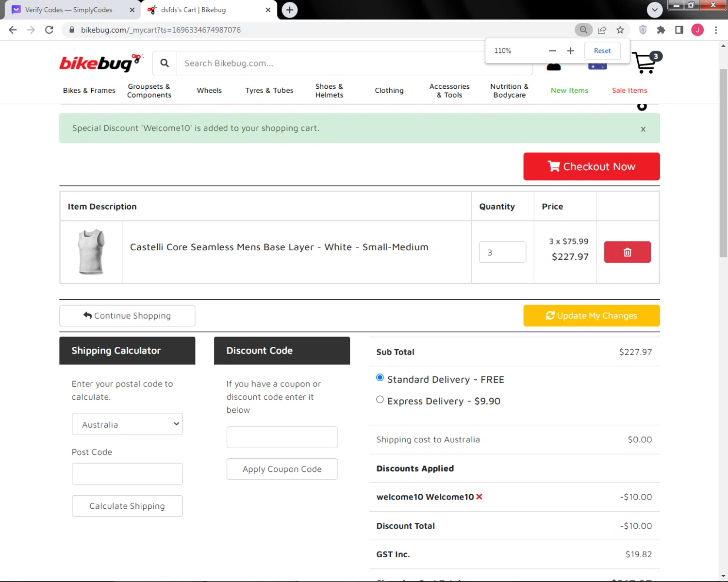Open Tyres & Tubes menu
This screenshot has height=582, width=728.
pos(269,91)
